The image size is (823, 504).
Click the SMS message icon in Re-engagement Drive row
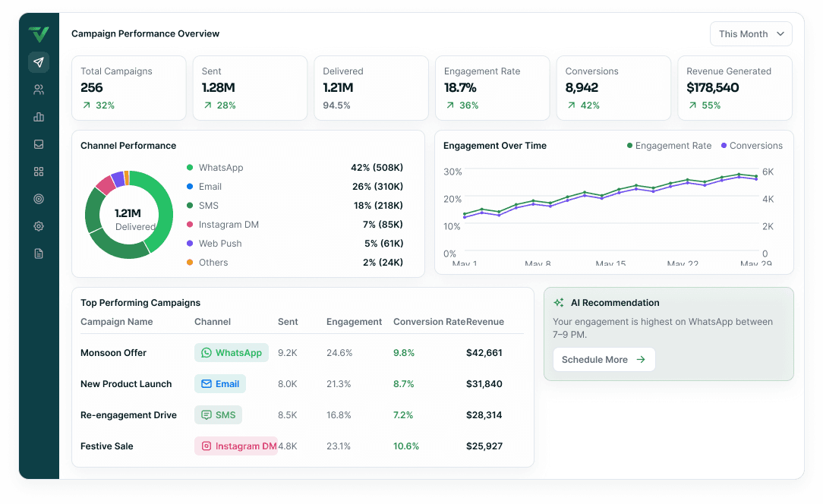(x=207, y=414)
